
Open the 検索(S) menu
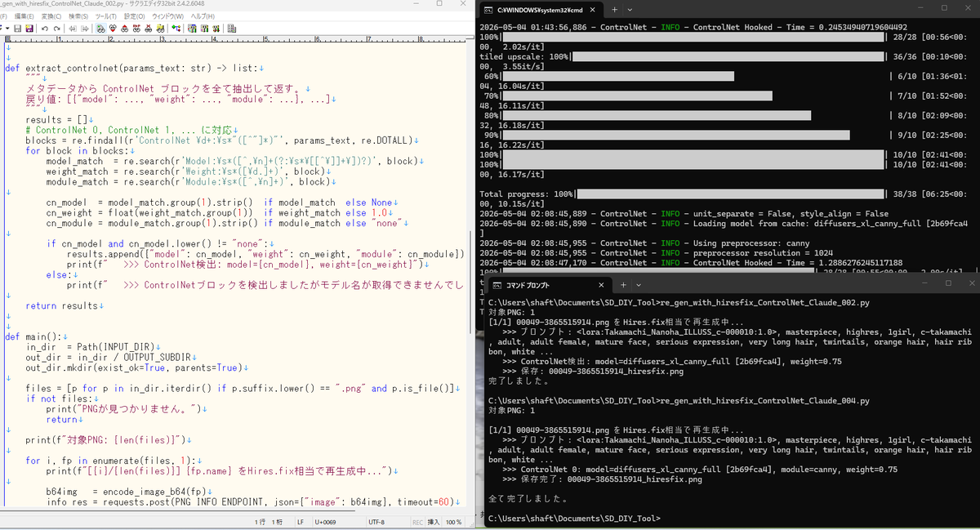coord(78,16)
